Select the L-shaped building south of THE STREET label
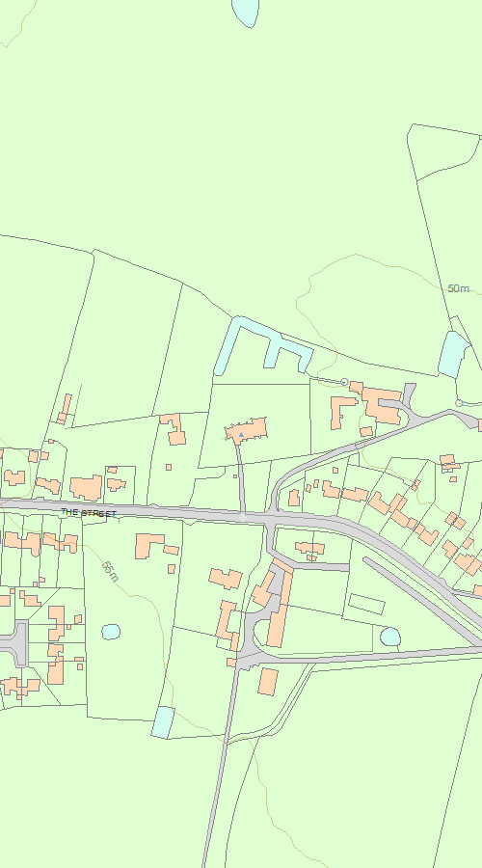Screen dimensions: 482x868 [x=148, y=546]
